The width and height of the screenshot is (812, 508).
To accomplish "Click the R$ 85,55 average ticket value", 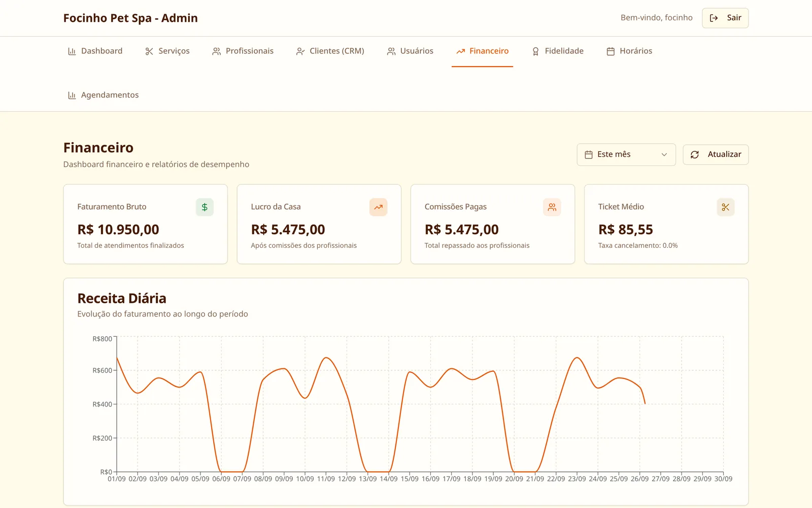I will click(x=626, y=230).
